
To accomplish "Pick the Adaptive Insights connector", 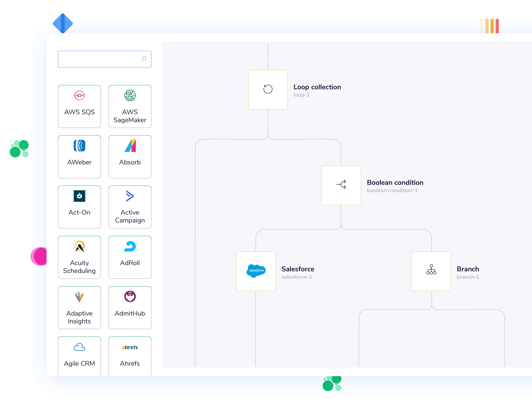I will coord(79,307).
